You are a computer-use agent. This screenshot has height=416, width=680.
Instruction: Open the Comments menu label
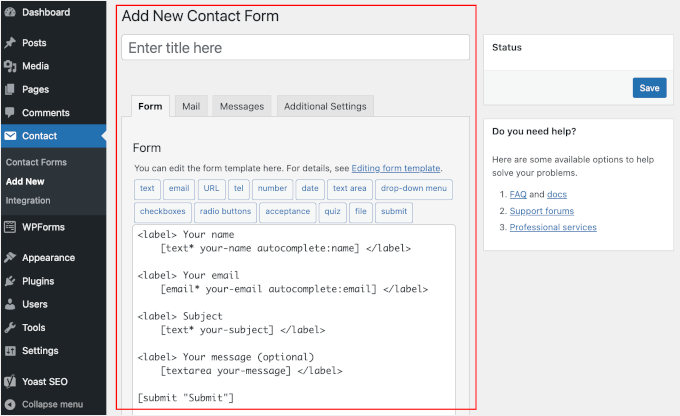pos(46,113)
